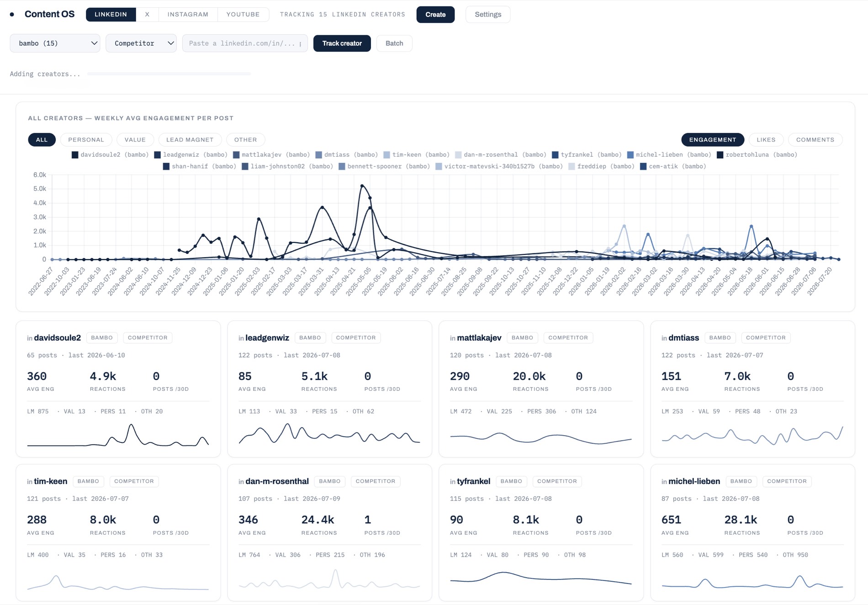Switch to the Instagram platform tab
The image size is (868, 605).
click(188, 15)
